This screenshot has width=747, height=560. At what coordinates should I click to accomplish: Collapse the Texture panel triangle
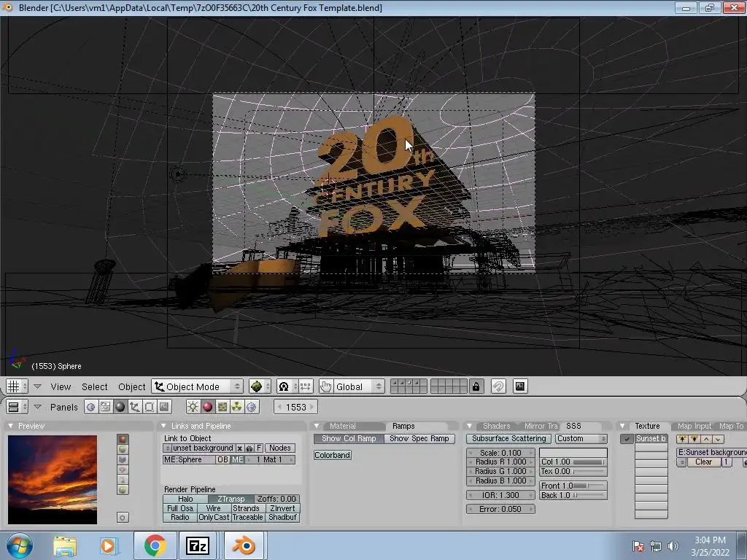[x=622, y=426]
